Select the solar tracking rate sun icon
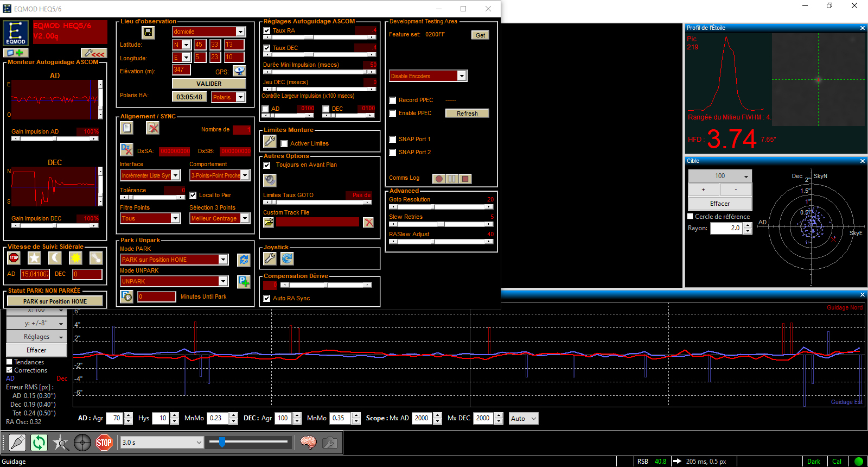 75,258
